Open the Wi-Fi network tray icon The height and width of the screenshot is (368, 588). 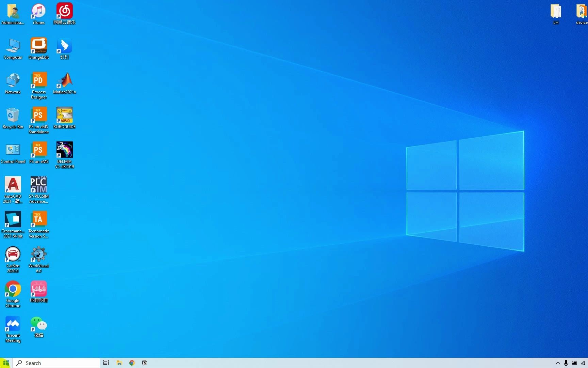click(583, 363)
